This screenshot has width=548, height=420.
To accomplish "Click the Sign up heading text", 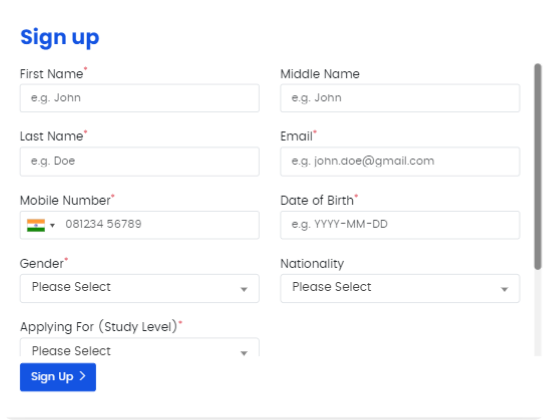I will point(60,37).
